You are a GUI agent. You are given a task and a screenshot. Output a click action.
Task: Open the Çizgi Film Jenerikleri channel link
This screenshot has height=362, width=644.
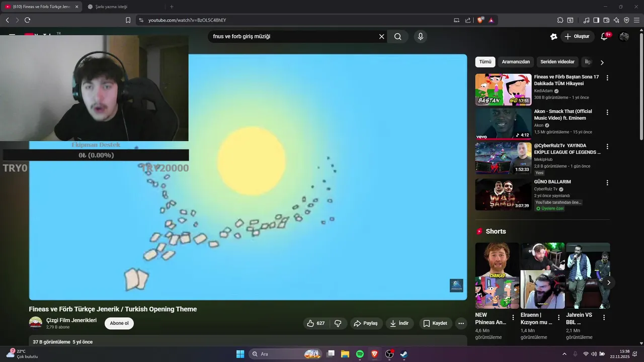71,320
